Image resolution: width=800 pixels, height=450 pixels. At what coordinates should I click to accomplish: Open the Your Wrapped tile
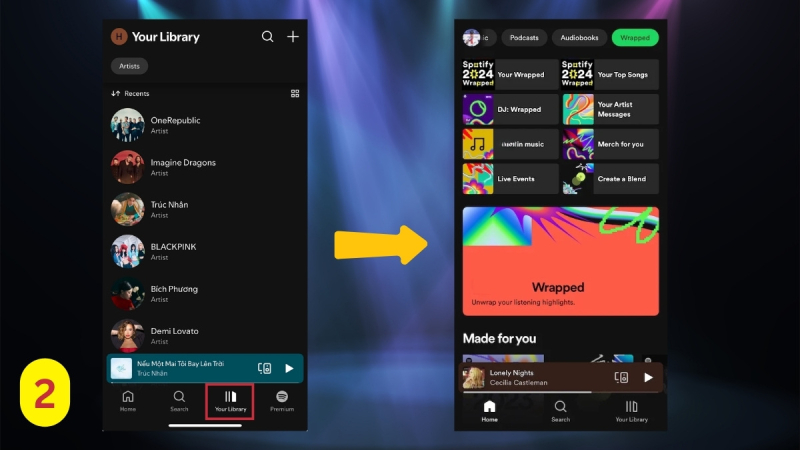(510, 74)
